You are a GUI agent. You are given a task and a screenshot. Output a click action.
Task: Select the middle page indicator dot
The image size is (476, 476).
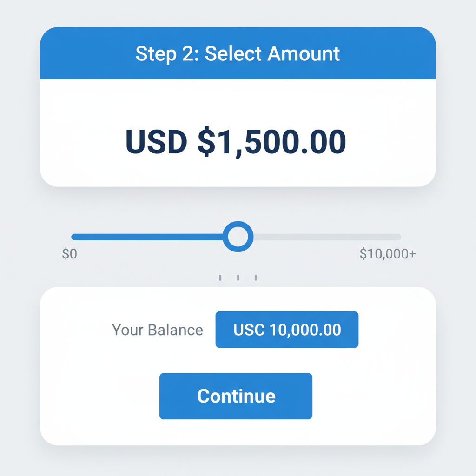coord(238,277)
